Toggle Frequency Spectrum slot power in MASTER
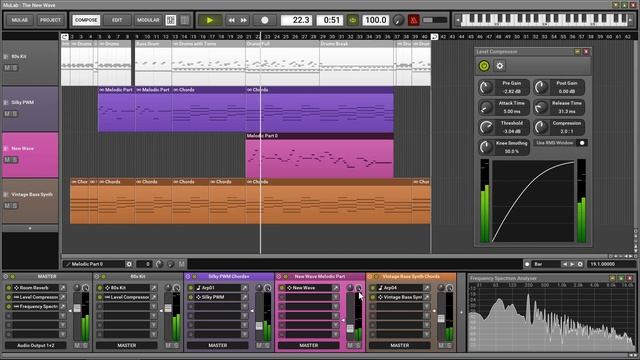The image size is (640, 360). tap(8, 307)
